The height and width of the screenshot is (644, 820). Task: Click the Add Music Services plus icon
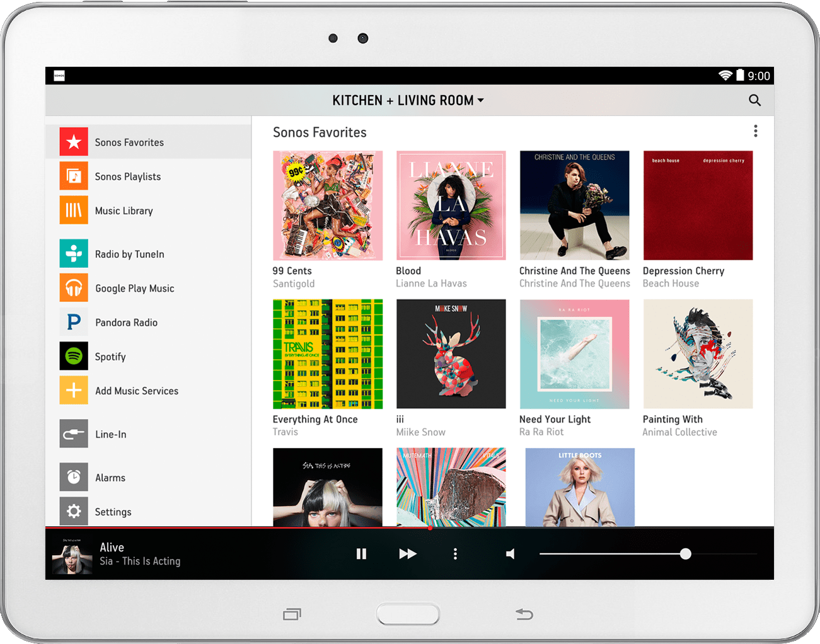pyautogui.click(x=74, y=390)
